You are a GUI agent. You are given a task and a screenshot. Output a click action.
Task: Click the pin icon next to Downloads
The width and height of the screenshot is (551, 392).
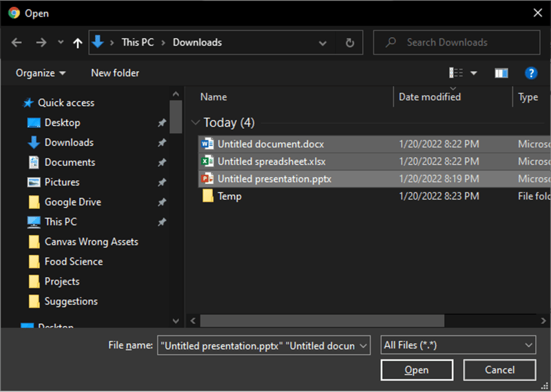point(162,143)
